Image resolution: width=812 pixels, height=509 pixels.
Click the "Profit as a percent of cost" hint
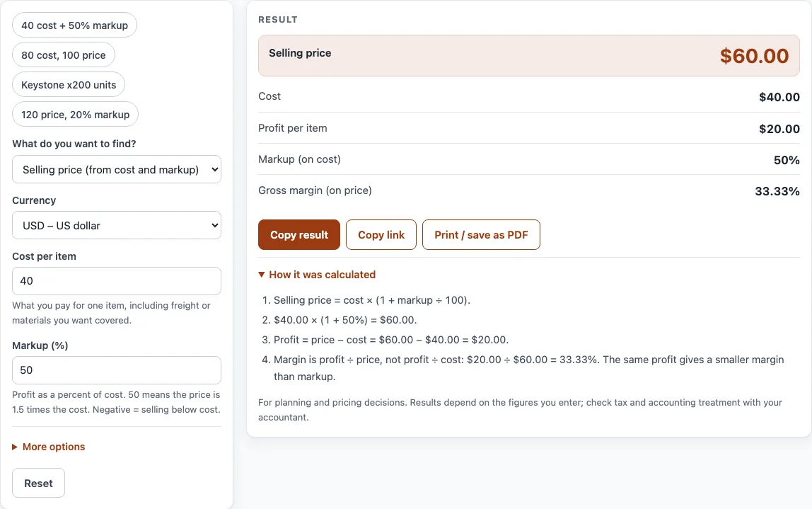click(x=116, y=401)
